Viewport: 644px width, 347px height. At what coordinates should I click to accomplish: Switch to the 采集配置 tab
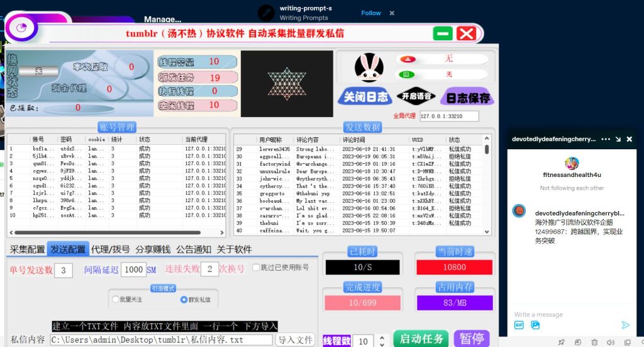27,249
